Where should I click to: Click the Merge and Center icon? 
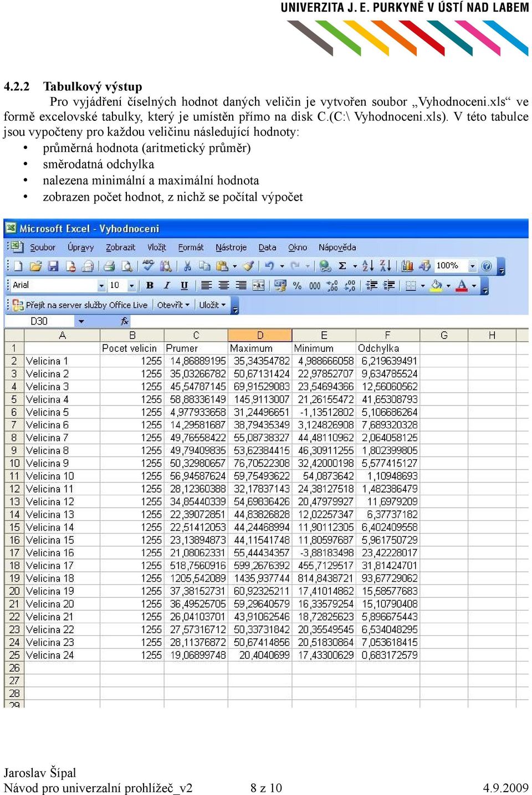coord(259,286)
